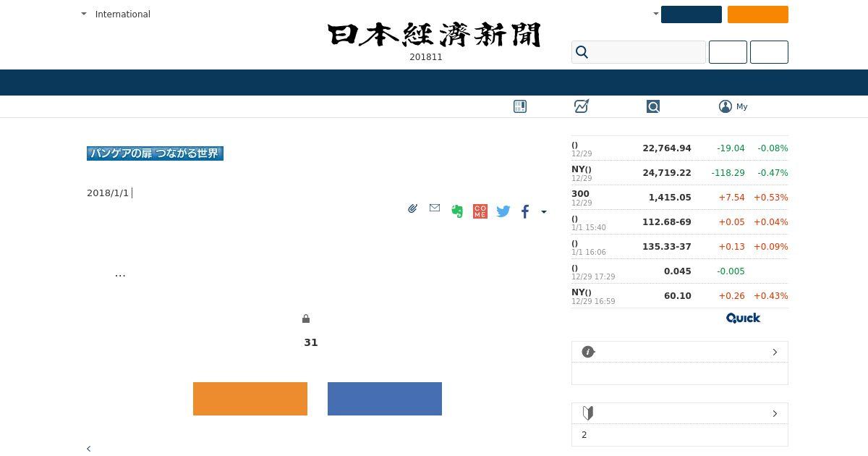Share the article on Facebook
The height and width of the screenshot is (456, 868).
pyautogui.click(x=525, y=211)
